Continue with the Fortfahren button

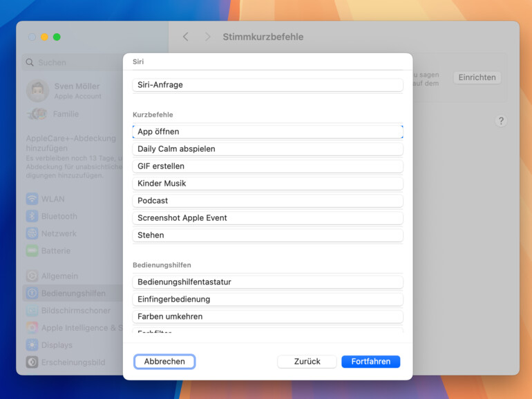pos(371,361)
